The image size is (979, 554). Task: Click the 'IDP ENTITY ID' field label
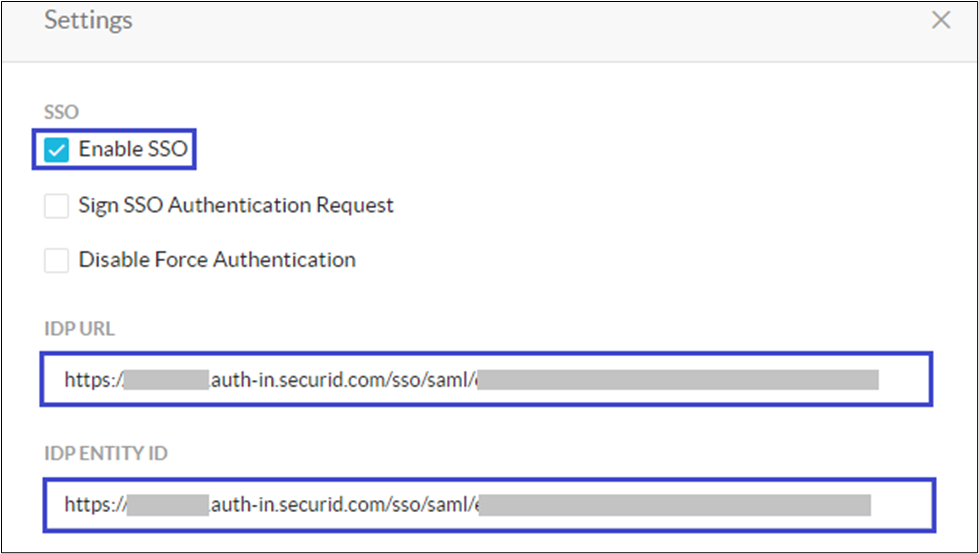tap(105, 454)
